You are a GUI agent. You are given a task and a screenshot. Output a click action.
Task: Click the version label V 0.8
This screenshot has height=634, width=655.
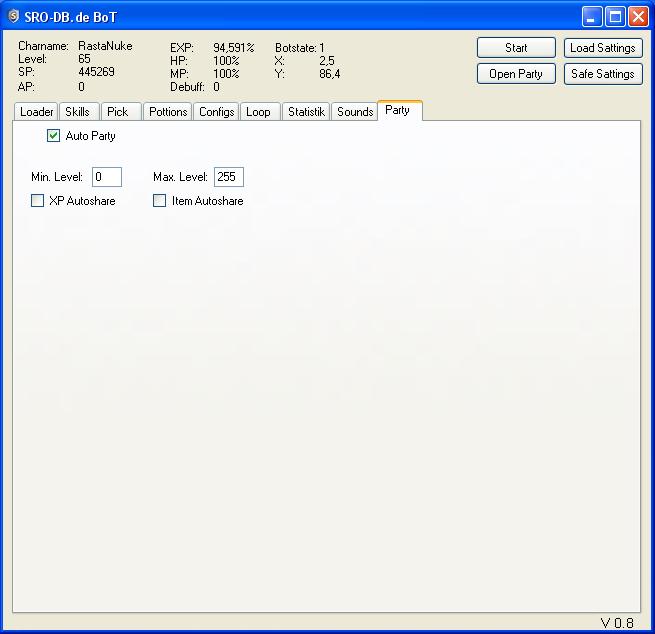coord(617,623)
